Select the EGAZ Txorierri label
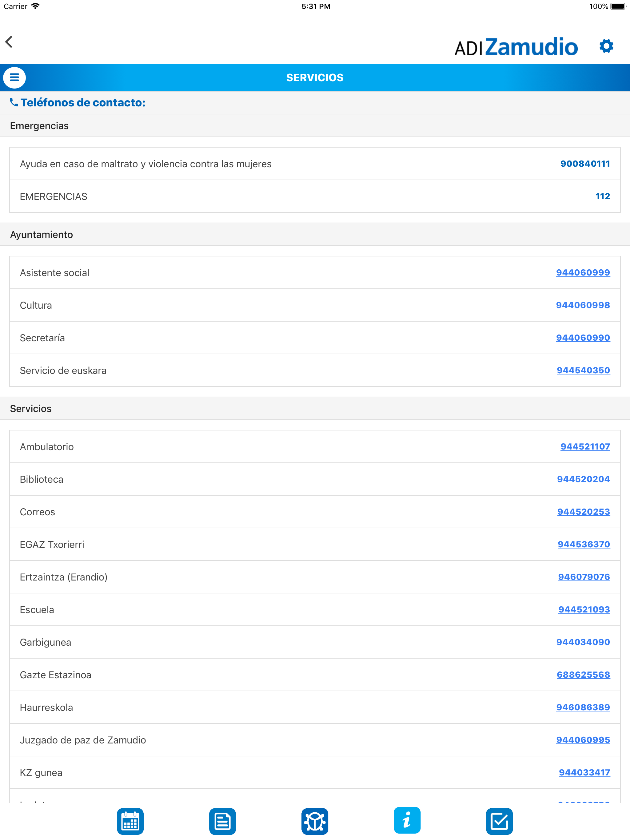This screenshot has height=840, width=630. point(52,545)
